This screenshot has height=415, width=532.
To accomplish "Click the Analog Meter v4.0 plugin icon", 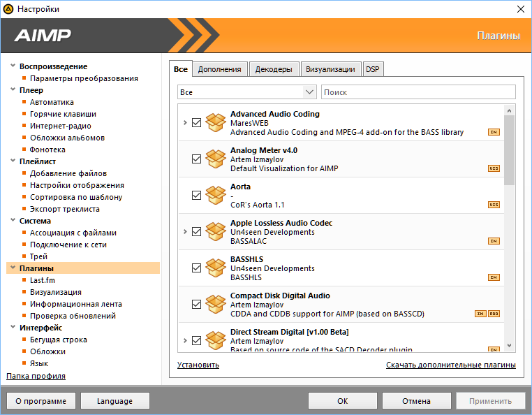I will coord(216,159).
